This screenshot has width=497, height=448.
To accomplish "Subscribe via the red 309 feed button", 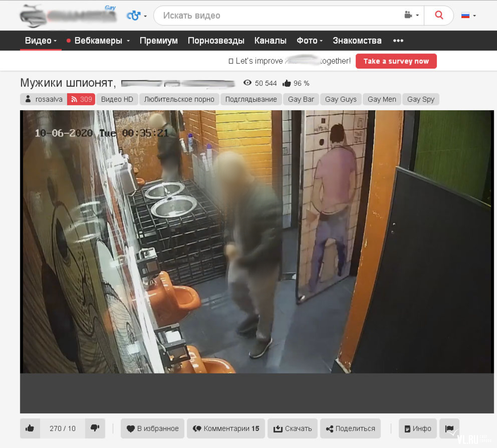I will [x=81, y=99].
